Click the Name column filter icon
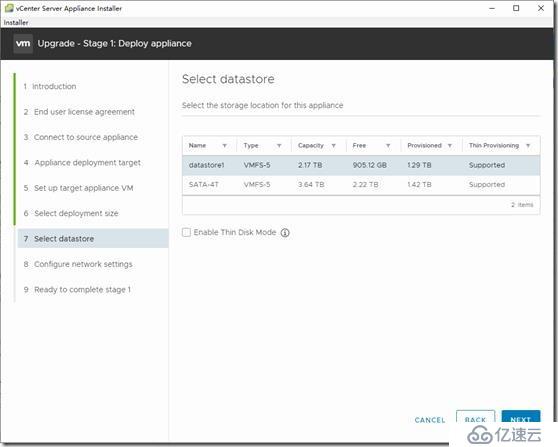558x447 pixels. point(225,146)
